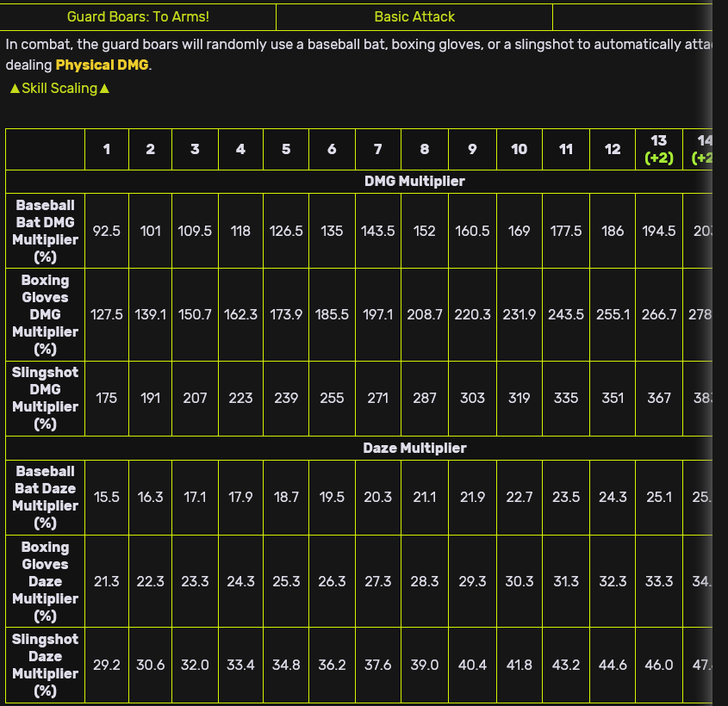Viewport: 728px width, 706px height.
Task: Switch to the Basic Attack tab
Action: [x=414, y=17]
